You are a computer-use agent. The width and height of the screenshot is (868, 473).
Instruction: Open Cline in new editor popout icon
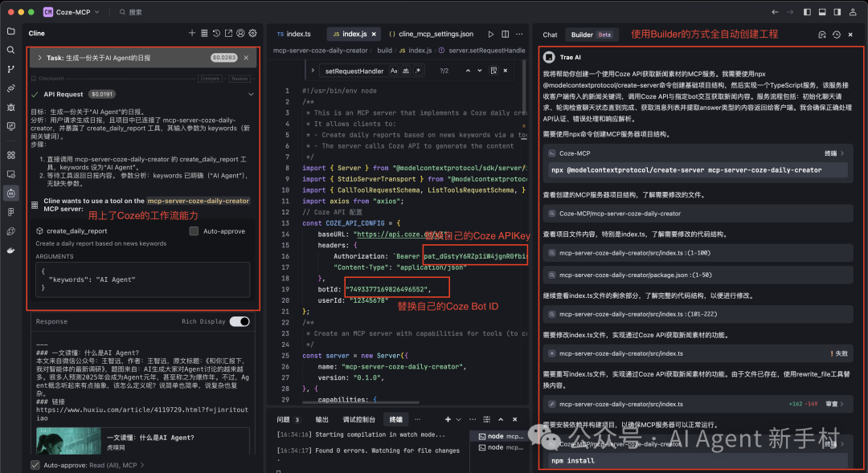tap(228, 33)
